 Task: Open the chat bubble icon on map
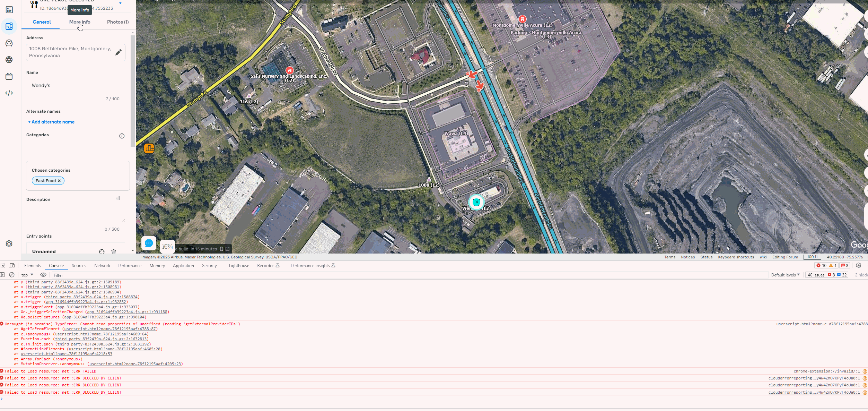[x=149, y=243]
